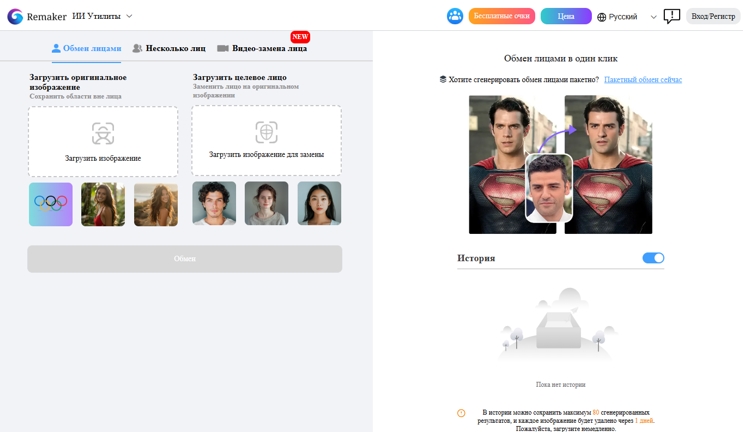743x432 pixels.
Task: Click the Бесплатные очки button
Action: 502,16
